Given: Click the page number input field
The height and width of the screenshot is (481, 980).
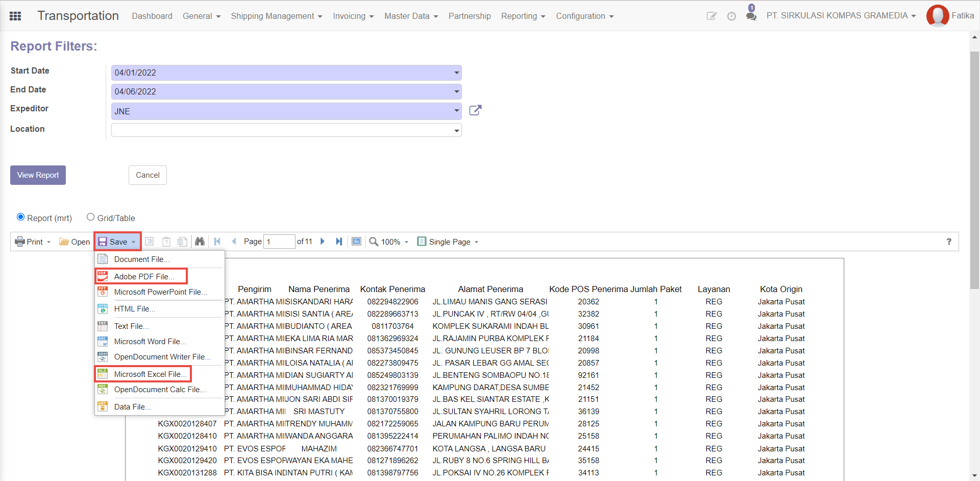Looking at the screenshot, I should coord(279,242).
